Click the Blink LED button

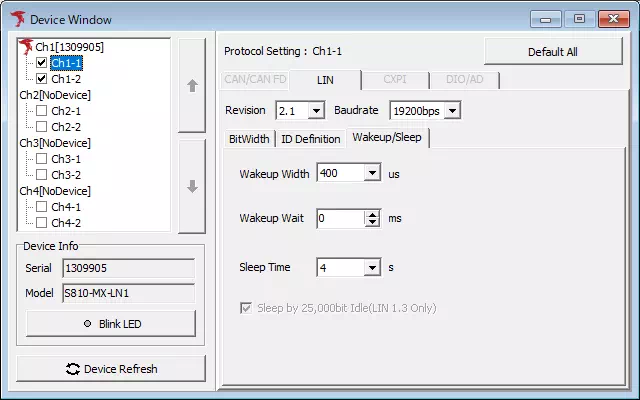pyautogui.click(x=110, y=324)
